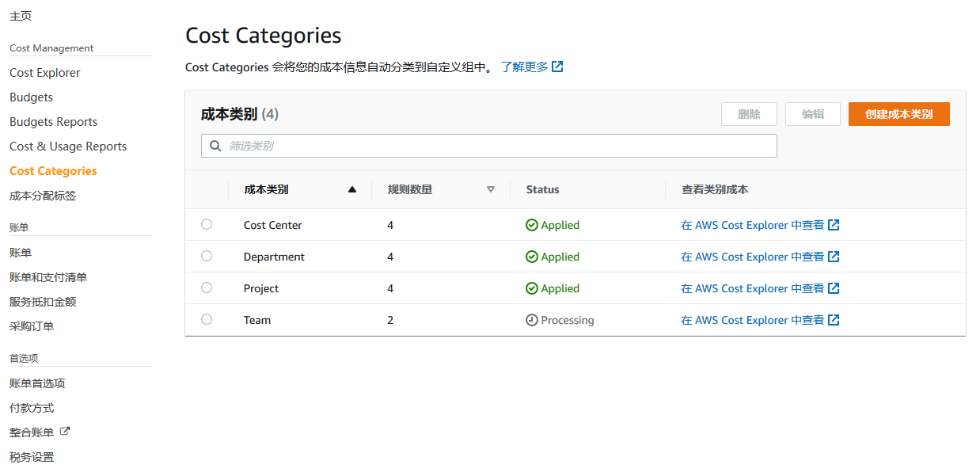Click the Cost Center category name

(273, 225)
